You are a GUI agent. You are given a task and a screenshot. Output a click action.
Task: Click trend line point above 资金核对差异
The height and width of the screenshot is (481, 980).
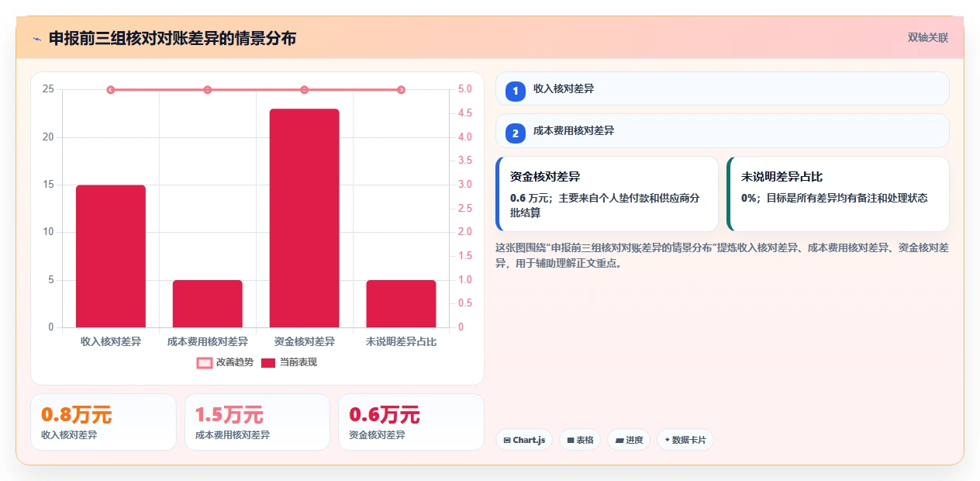pos(305,90)
